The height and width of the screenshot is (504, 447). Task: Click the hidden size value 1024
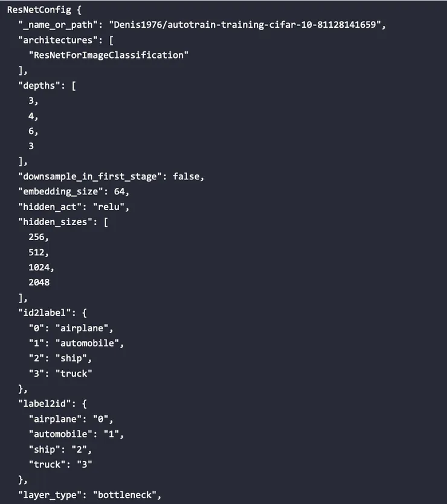pos(40,267)
